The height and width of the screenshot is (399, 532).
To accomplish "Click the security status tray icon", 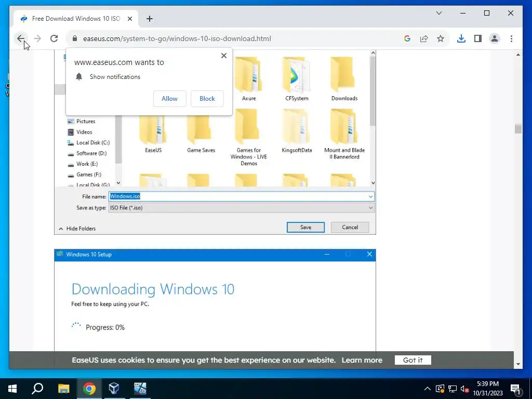I will (x=440, y=389).
